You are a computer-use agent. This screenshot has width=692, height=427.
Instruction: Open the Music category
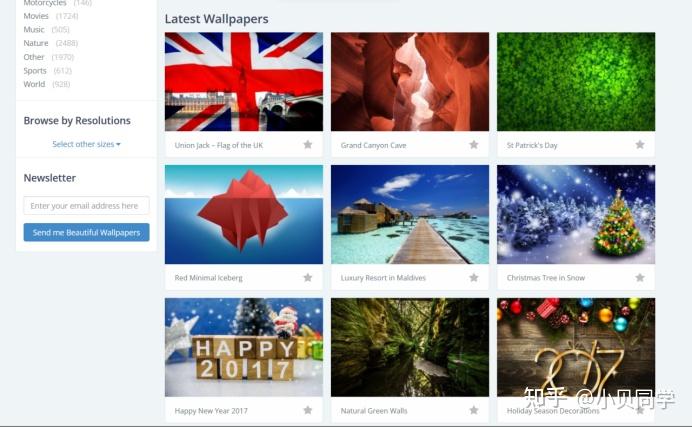pyautogui.click(x=34, y=30)
